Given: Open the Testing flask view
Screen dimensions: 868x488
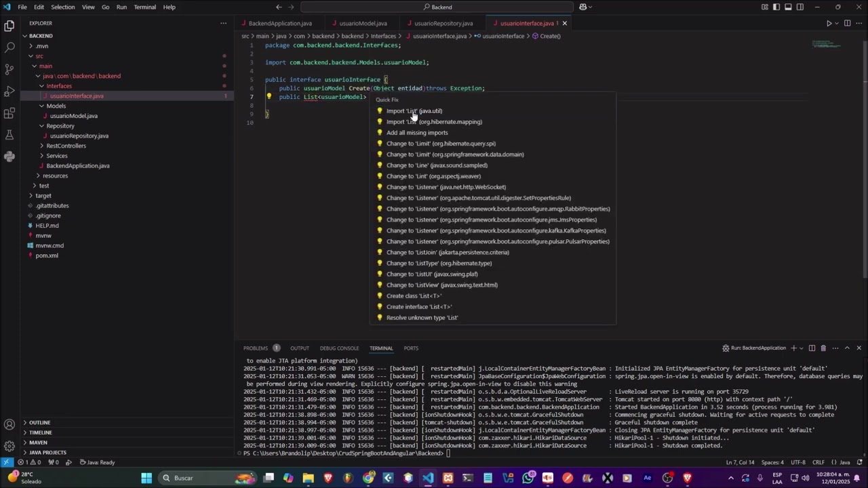Looking at the screenshot, I should tap(9, 135).
